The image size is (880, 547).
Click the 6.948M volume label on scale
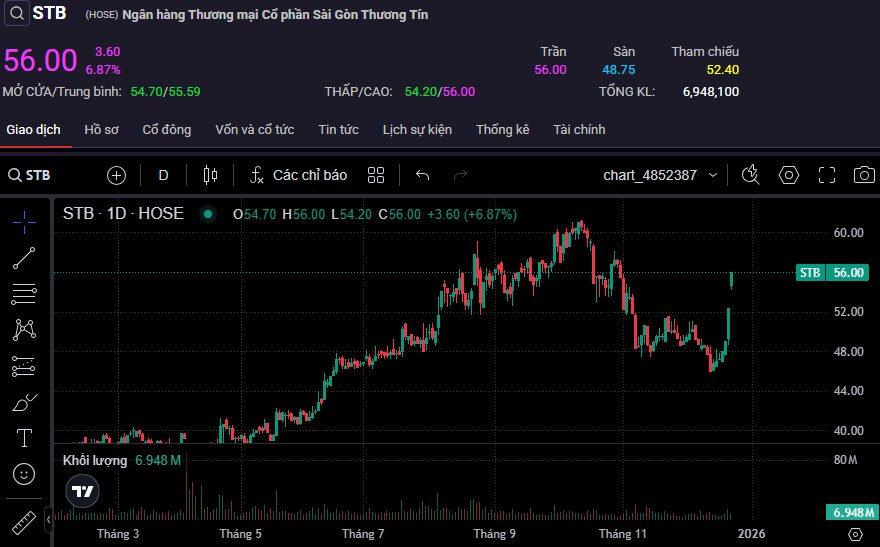[x=853, y=512]
